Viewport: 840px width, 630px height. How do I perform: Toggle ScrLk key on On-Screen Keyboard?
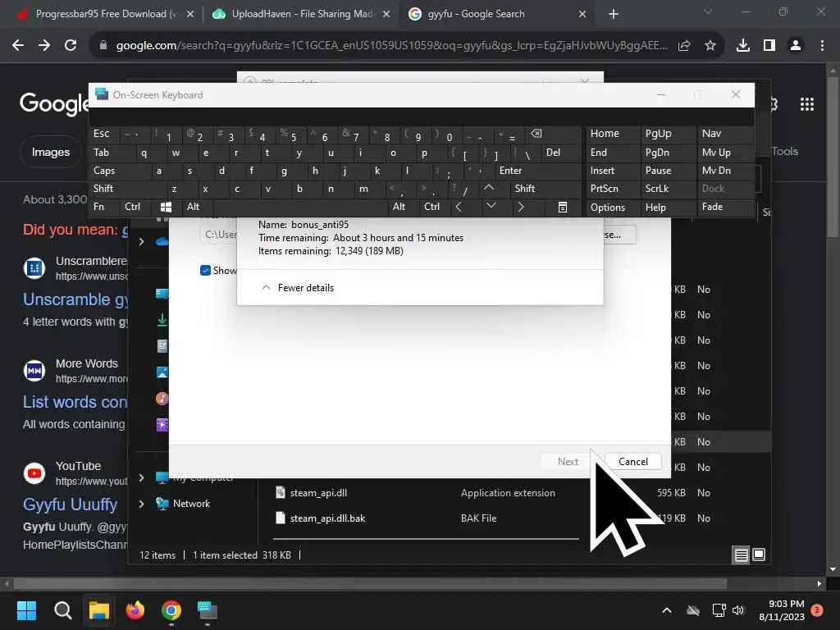pyautogui.click(x=668, y=189)
